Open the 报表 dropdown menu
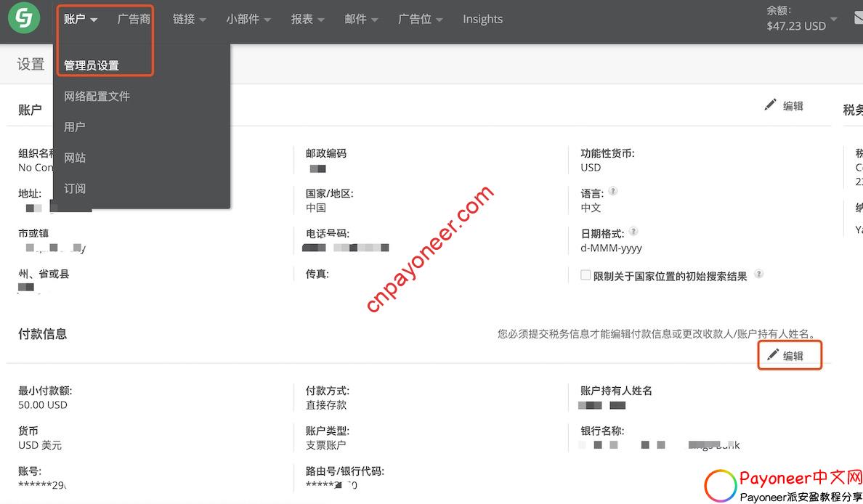 pos(307,20)
